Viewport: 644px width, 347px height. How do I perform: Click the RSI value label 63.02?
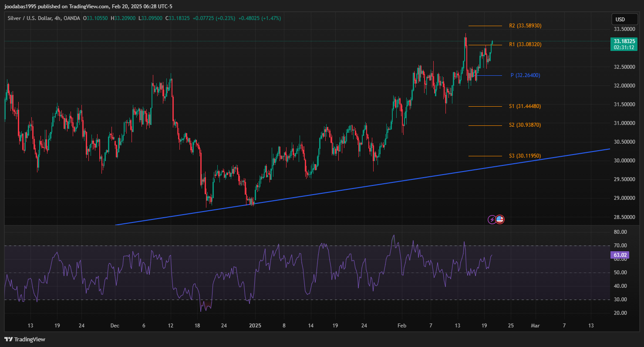click(x=620, y=255)
